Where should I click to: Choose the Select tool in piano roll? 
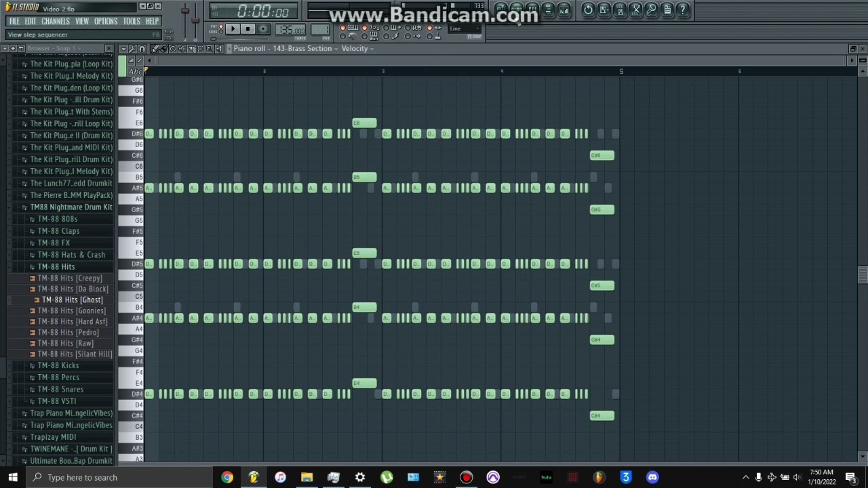point(201,49)
